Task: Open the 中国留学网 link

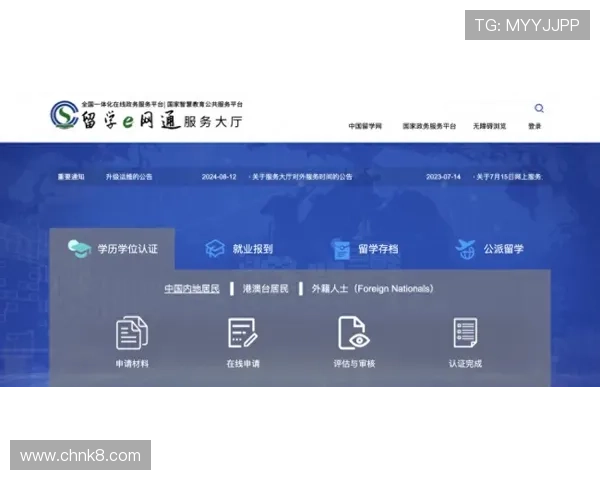Action: [365, 126]
